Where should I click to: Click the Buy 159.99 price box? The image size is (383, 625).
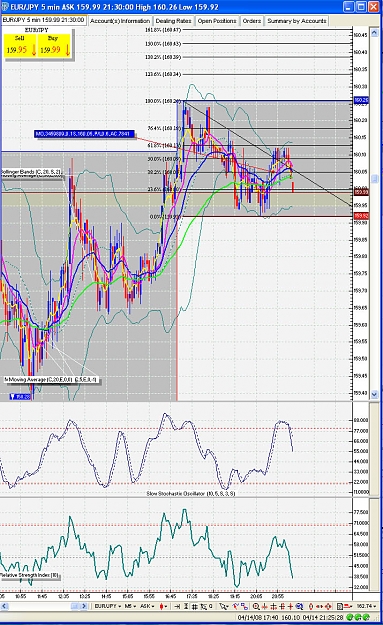pos(54,45)
